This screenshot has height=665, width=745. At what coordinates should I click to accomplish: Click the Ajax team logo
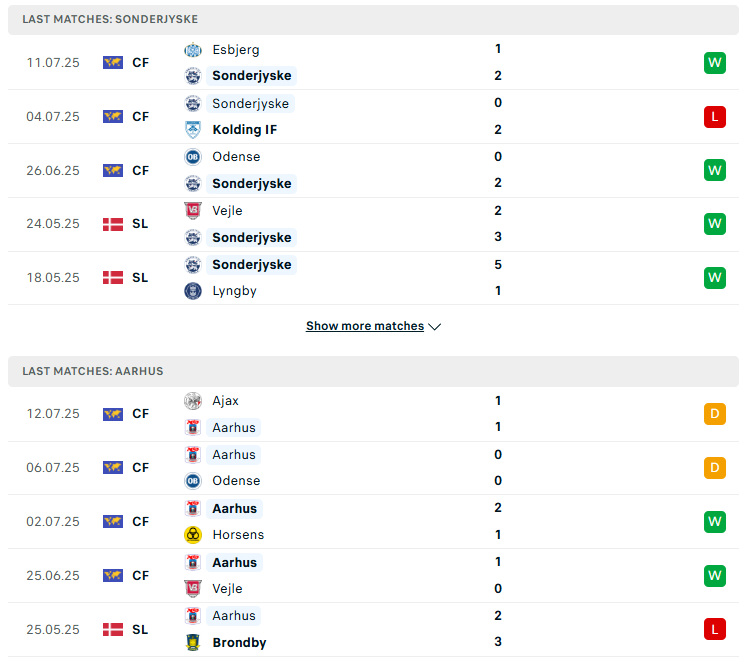(x=193, y=401)
